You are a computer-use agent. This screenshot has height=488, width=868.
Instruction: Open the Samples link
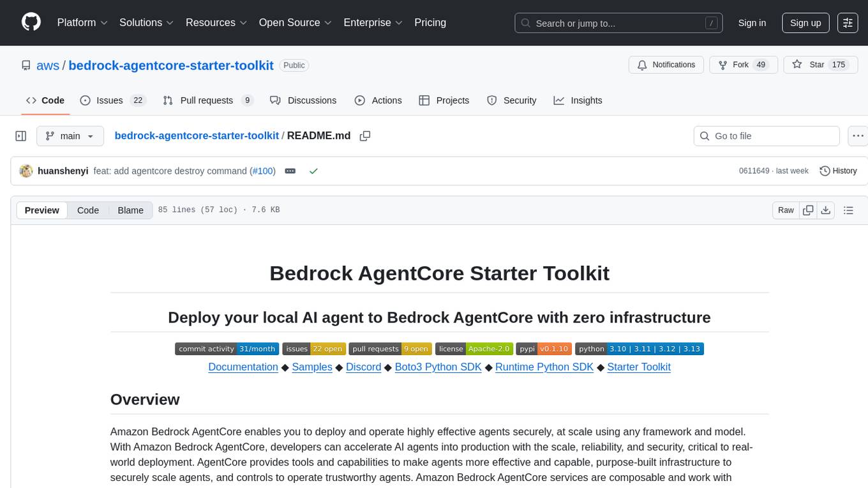click(312, 367)
